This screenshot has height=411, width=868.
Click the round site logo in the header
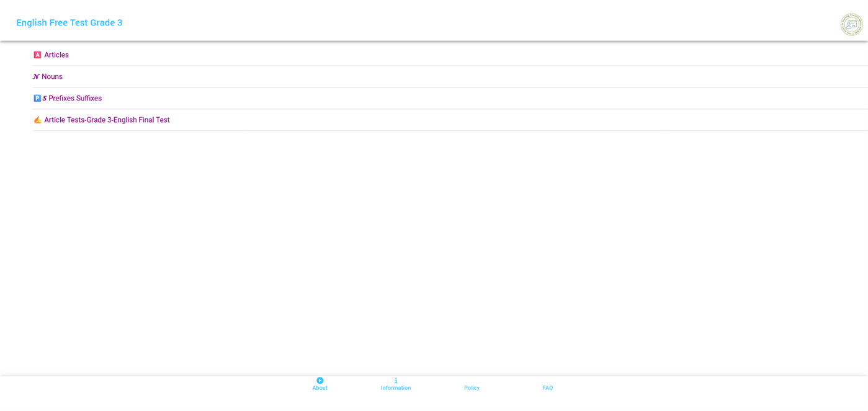pos(851,24)
